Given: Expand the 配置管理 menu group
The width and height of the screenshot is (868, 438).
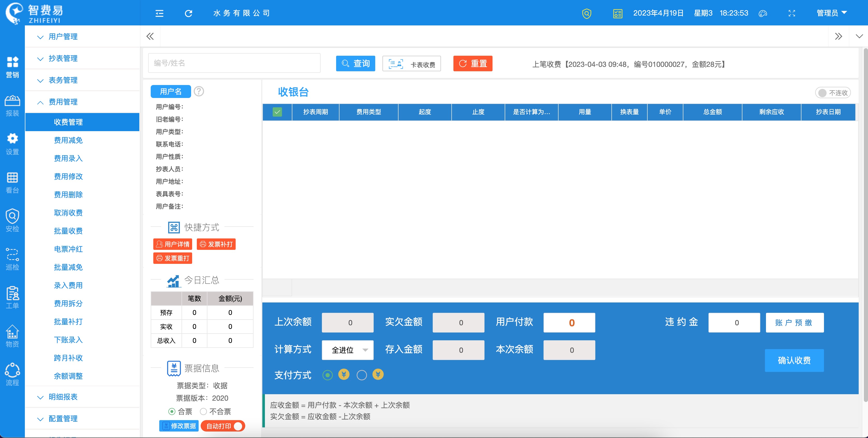Looking at the screenshot, I should 82,419.
